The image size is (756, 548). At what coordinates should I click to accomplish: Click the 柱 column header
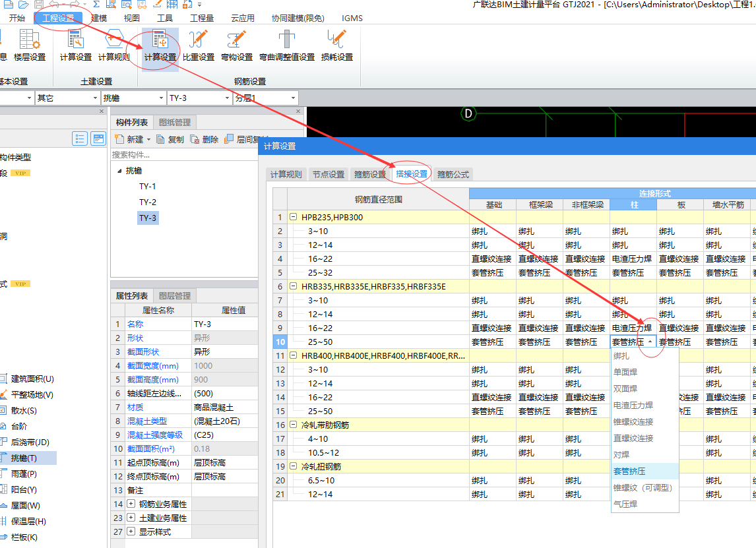(633, 205)
